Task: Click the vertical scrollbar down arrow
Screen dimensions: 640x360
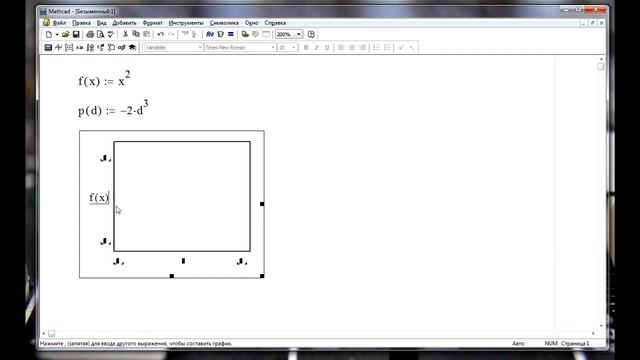Action: click(x=601, y=325)
